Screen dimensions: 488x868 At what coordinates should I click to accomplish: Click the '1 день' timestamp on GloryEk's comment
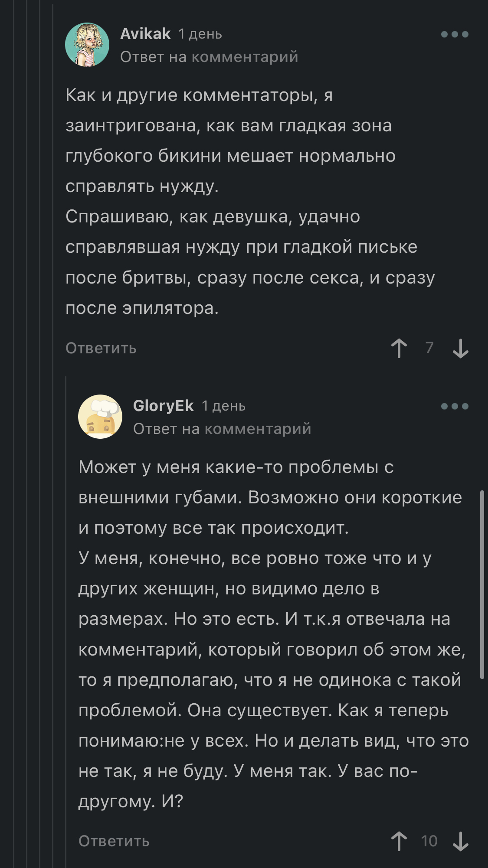(224, 406)
